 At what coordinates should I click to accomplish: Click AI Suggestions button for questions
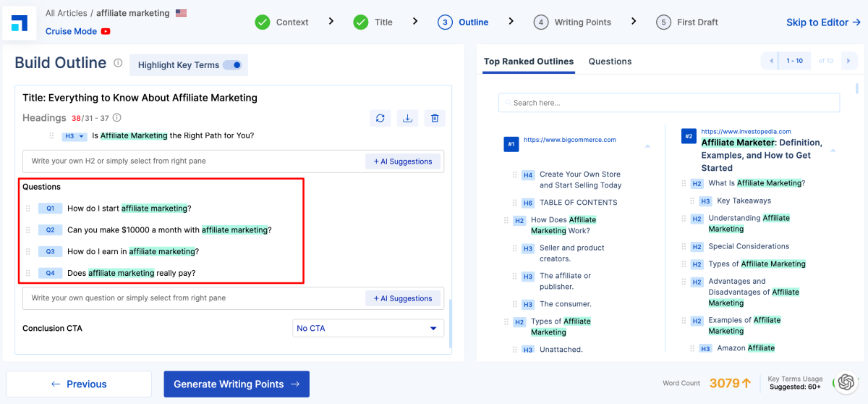pyautogui.click(x=404, y=298)
